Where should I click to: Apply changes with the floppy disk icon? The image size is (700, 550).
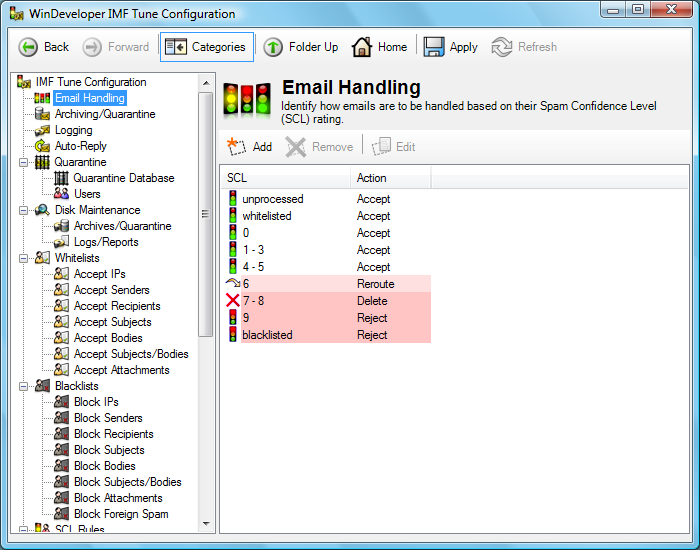(433, 47)
